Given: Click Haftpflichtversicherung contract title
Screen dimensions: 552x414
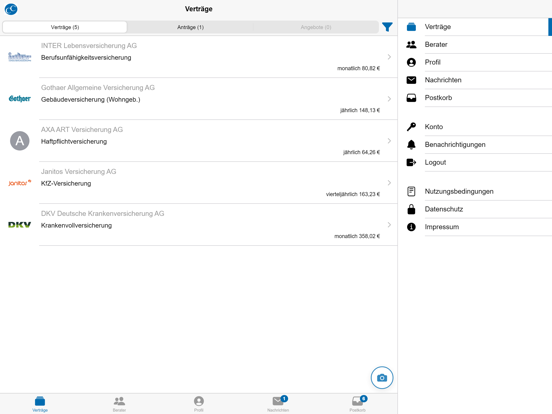Looking at the screenshot, I should pos(74,142).
